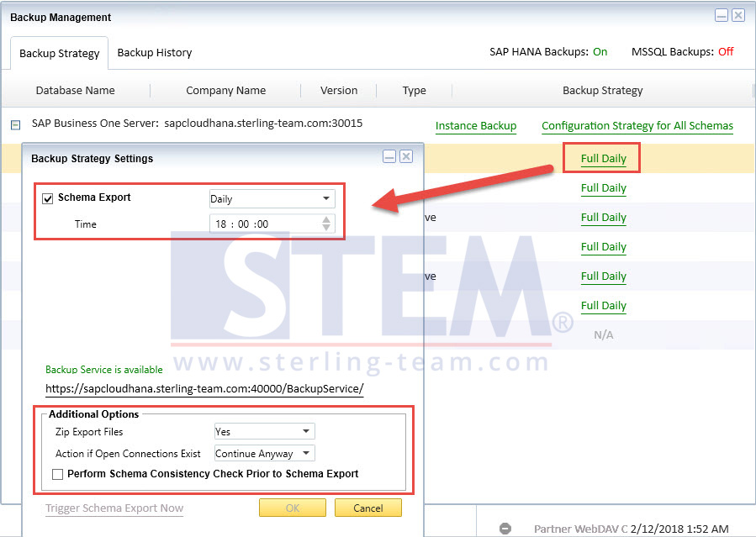Click the Type column header
The image size is (756, 537).
point(415,91)
